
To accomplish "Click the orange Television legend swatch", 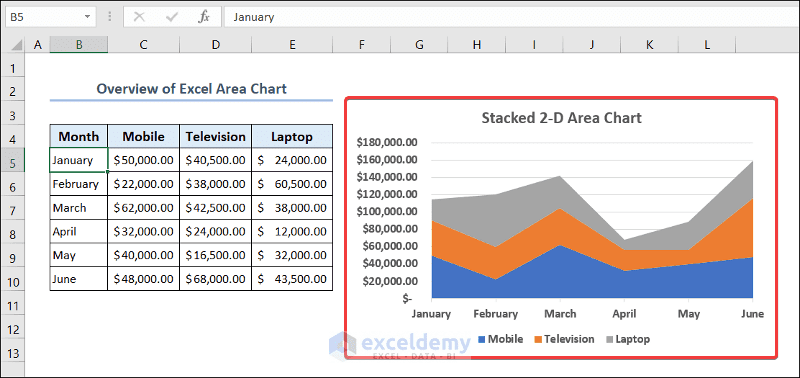I will pyautogui.click(x=538, y=339).
